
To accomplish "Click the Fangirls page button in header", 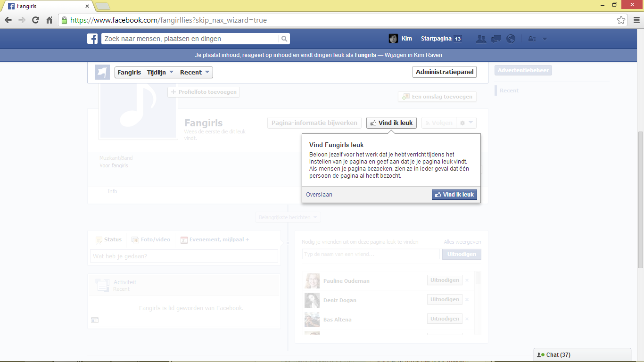I will coord(129,72).
